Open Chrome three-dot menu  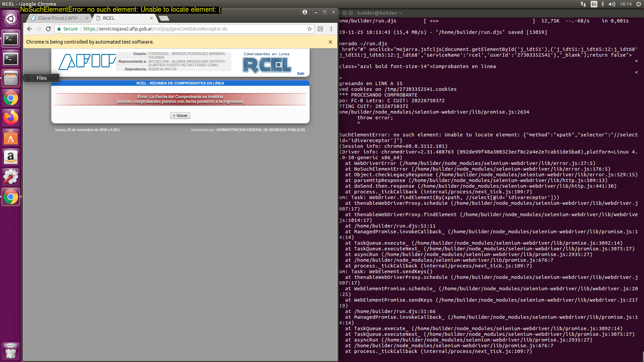(331, 29)
